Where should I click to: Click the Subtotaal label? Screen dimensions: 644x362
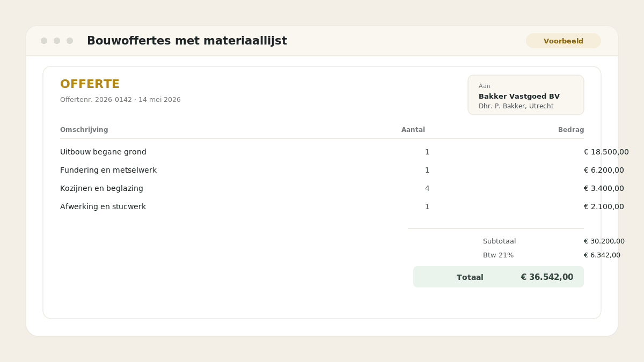[x=499, y=241]
